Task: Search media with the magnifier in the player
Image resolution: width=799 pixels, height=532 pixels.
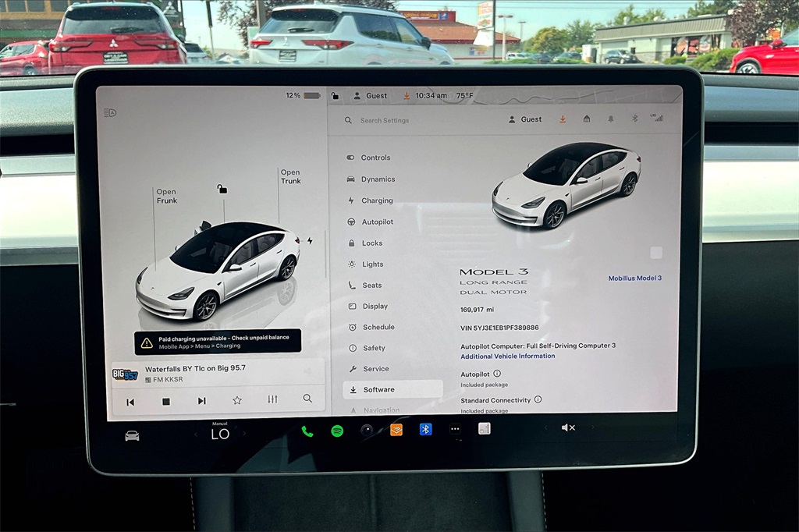Action: [x=307, y=398]
